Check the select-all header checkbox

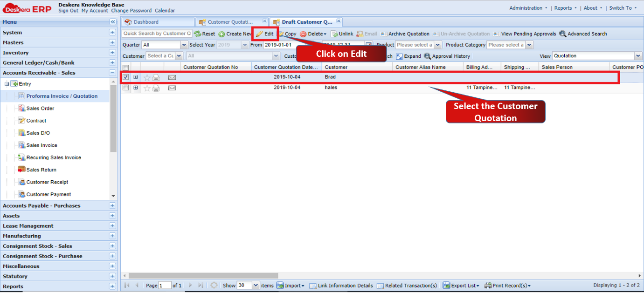[126, 68]
